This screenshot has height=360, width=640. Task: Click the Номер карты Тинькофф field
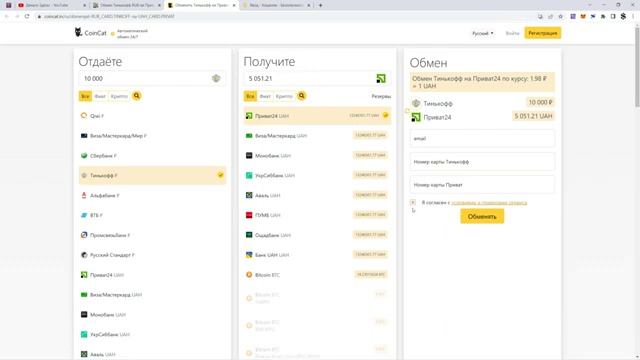click(x=482, y=162)
